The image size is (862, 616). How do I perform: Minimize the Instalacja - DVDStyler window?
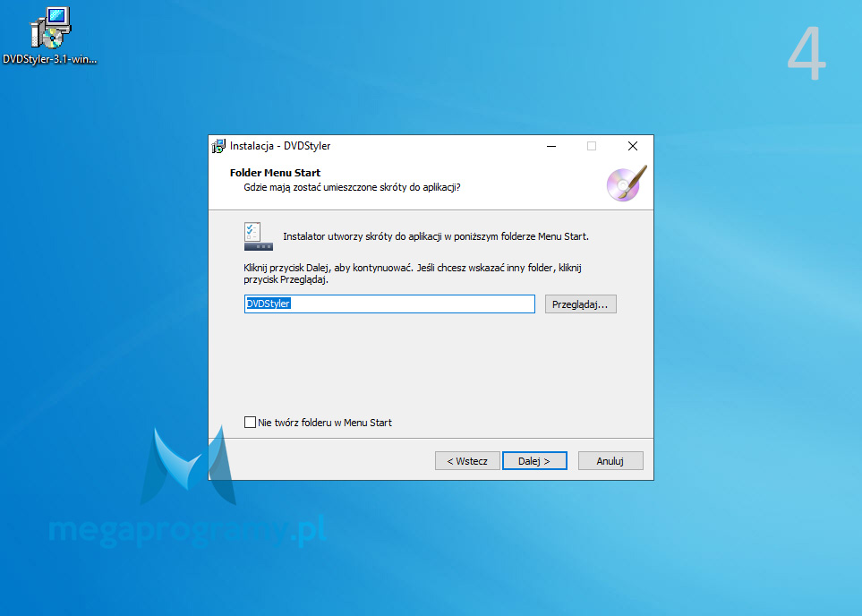click(551, 146)
